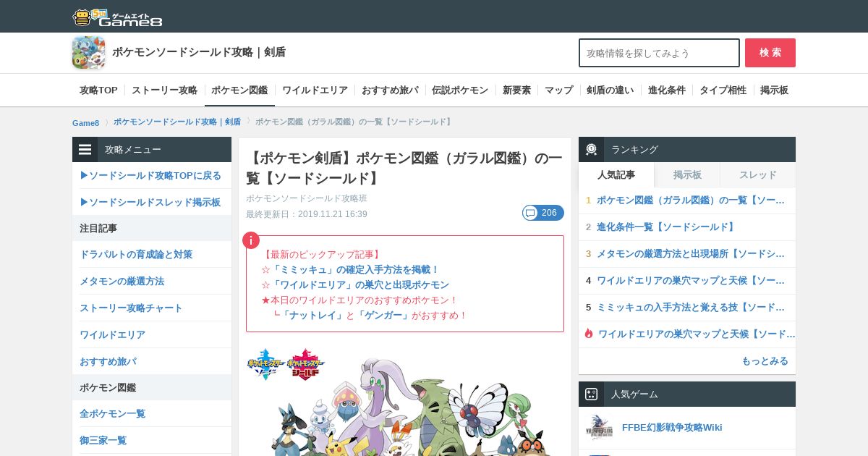Open the FFBE幻影戦争攻略Wiki link
868x456 pixels.
pyautogui.click(x=672, y=428)
